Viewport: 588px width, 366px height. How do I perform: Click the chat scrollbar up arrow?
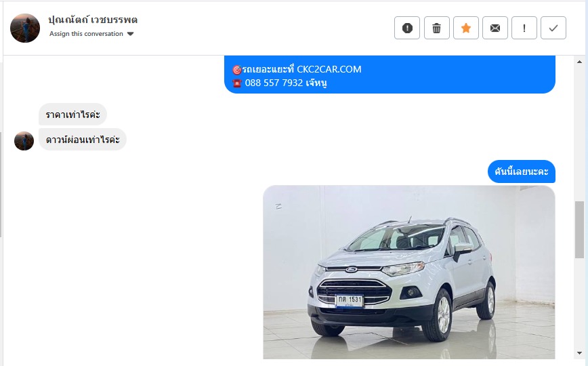pos(579,62)
